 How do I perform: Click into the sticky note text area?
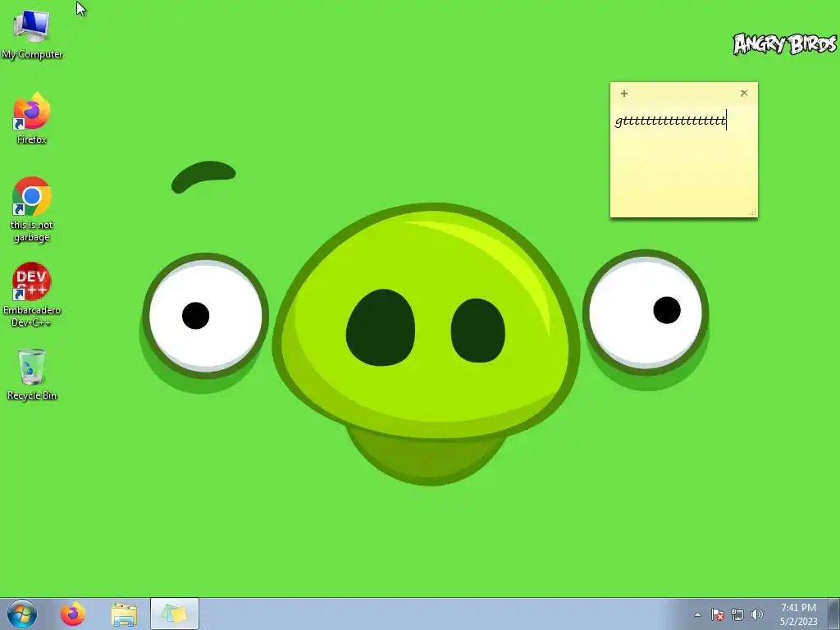tap(684, 160)
